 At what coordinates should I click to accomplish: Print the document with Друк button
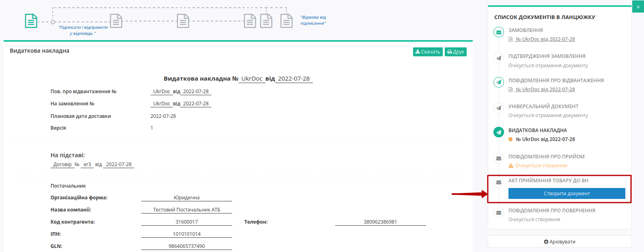[x=456, y=52]
